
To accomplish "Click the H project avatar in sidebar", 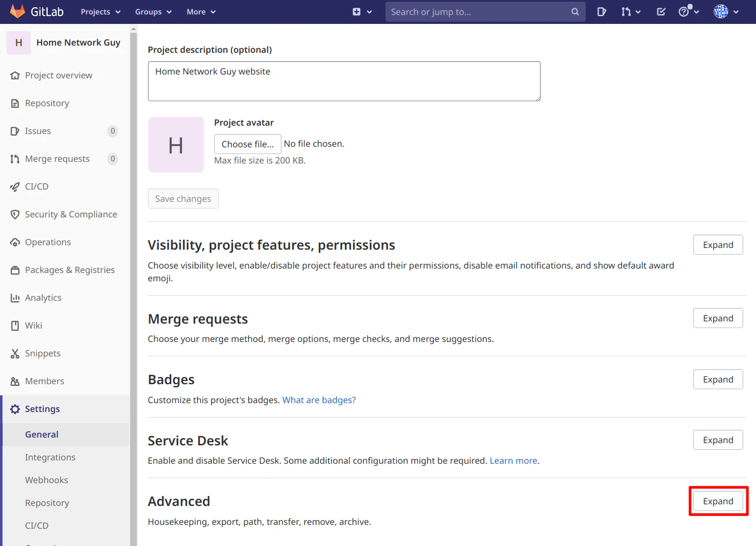I will point(19,43).
